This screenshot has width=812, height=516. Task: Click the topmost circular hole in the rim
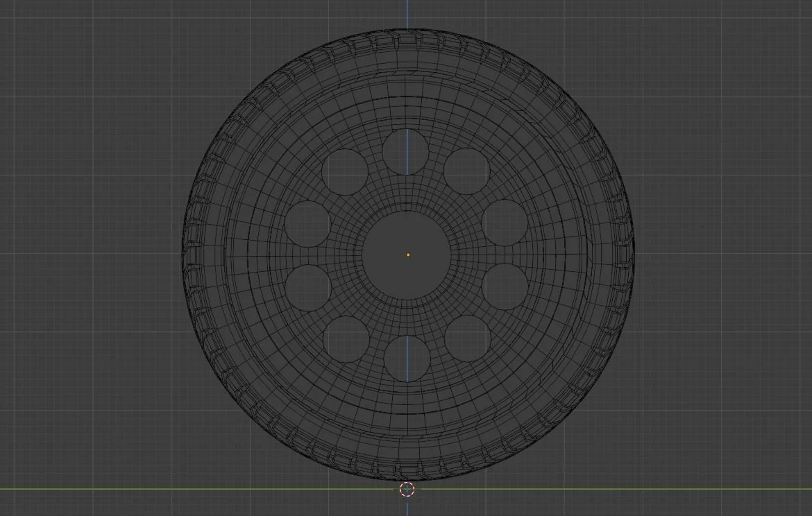(x=405, y=152)
